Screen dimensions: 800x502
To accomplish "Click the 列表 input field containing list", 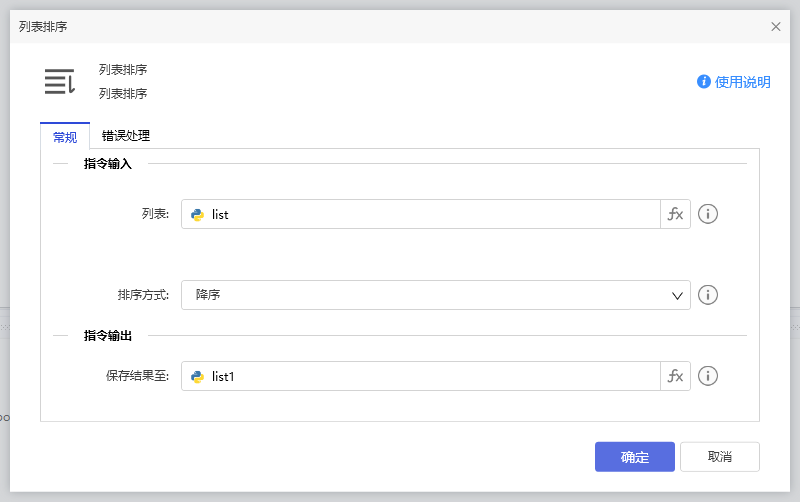I will point(430,214).
